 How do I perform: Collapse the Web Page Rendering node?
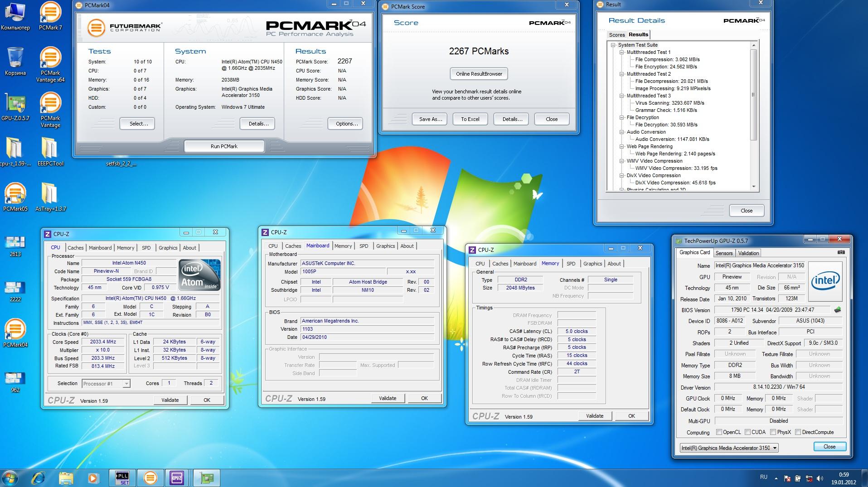[622, 146]
